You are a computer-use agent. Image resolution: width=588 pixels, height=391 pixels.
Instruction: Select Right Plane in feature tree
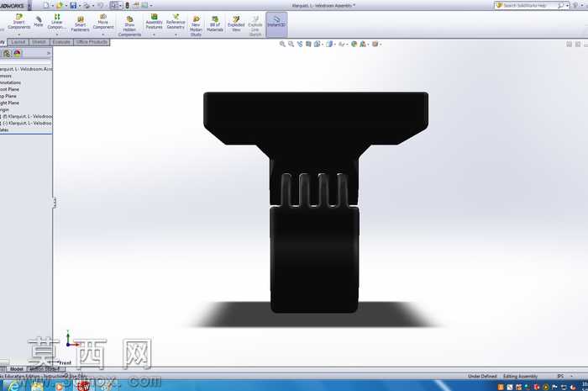(x=9, y=103)
